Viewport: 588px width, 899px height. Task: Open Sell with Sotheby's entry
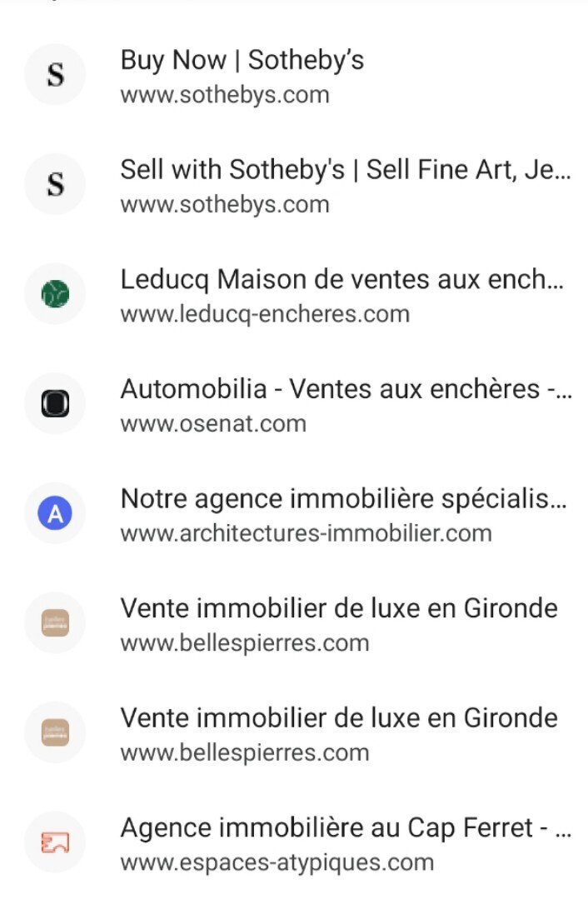coord(294,185)
